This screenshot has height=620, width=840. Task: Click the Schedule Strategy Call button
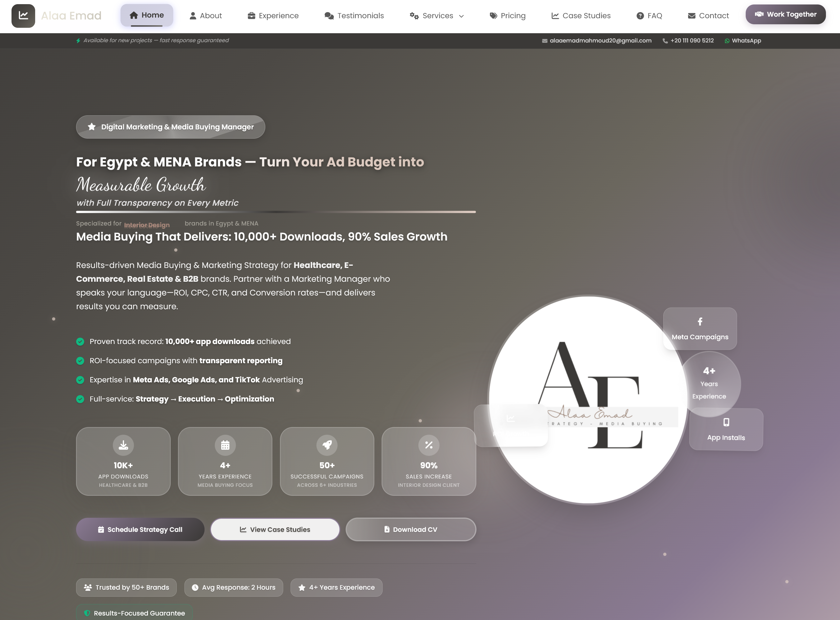[x=140, y=530]
